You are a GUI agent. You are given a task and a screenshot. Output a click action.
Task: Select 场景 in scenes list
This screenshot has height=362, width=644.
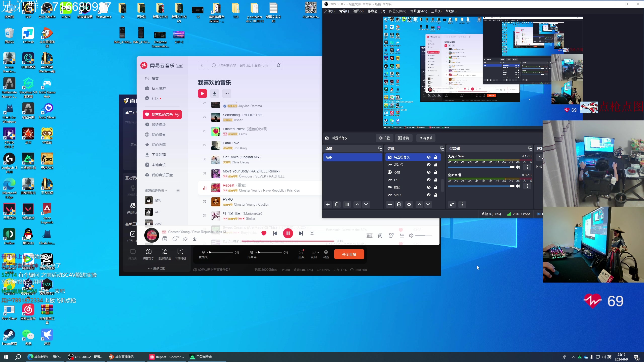[353, 157]
